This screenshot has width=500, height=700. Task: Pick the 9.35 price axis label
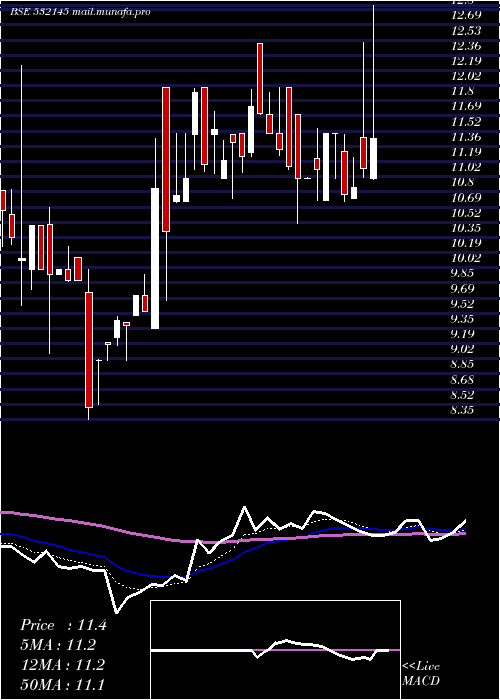click(462, 319)
